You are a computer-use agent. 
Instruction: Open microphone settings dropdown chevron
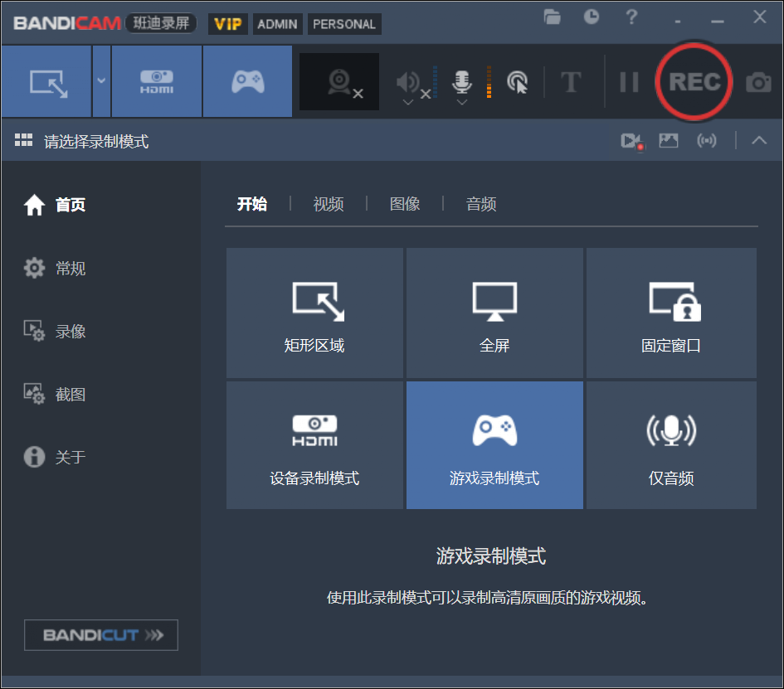coord(462,103)
